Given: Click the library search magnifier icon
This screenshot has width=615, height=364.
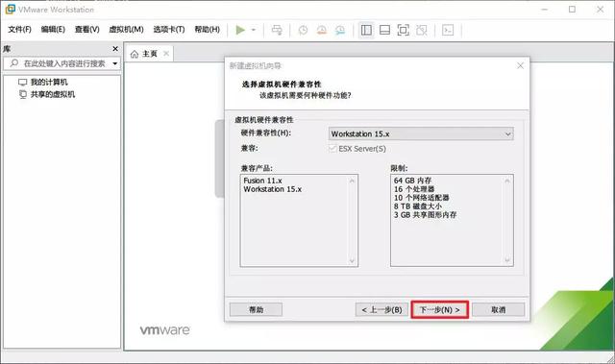Looking at the screenshot, I should [14, 63].
